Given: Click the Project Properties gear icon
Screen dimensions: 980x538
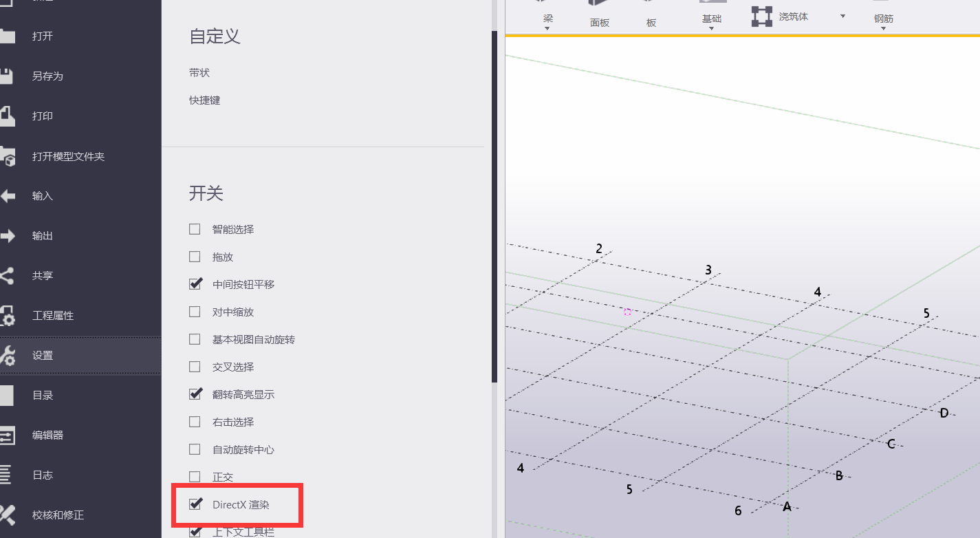Looking at the screenshot, I should 7,316.
